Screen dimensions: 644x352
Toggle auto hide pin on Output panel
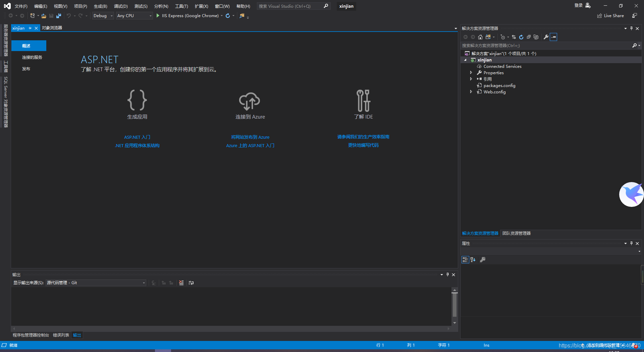(447, 275)
